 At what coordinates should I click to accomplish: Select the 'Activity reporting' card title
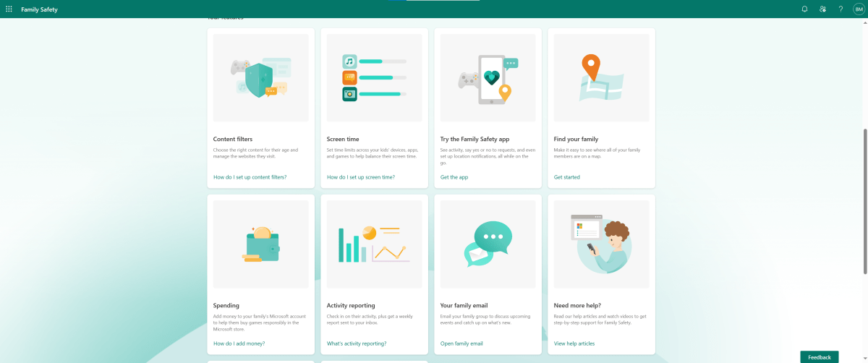click(x=351, y=305)
